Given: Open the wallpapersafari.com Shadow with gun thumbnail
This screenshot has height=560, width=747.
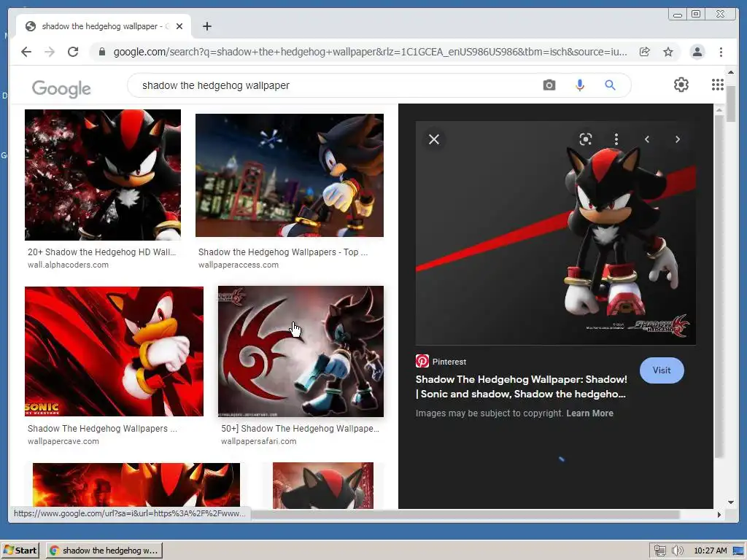Looking at the screenshot, I should (301, 351).
